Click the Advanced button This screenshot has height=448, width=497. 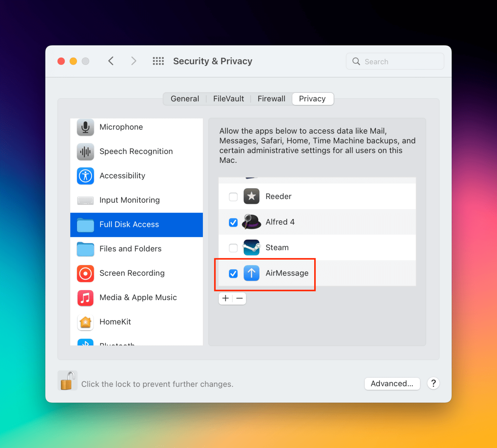tap(392, 384)
